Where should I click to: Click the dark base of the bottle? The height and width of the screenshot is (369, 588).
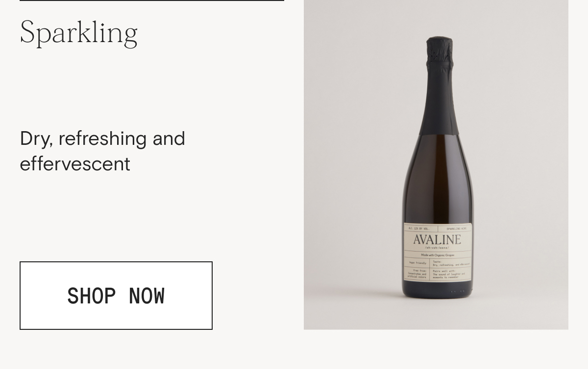[x=438, y=290]
